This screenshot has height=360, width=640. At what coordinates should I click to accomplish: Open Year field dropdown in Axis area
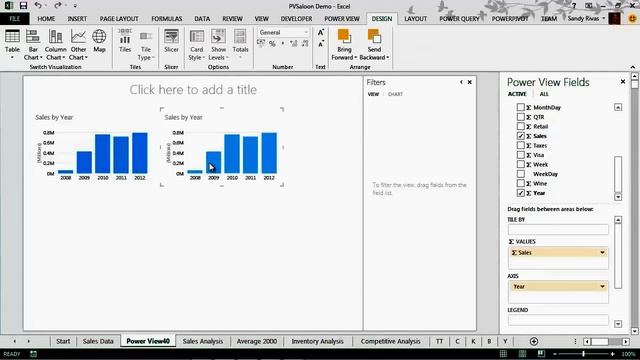pos(602,287)
